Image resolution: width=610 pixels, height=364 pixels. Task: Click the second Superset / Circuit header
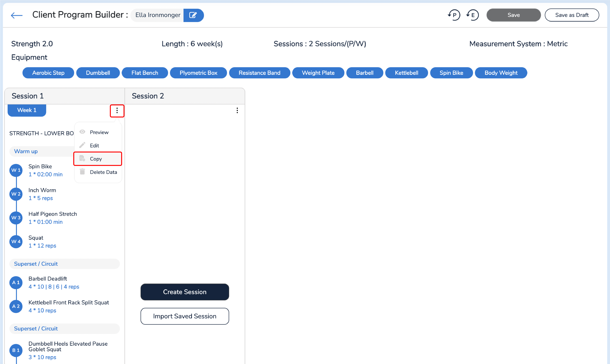pos(65,329)
